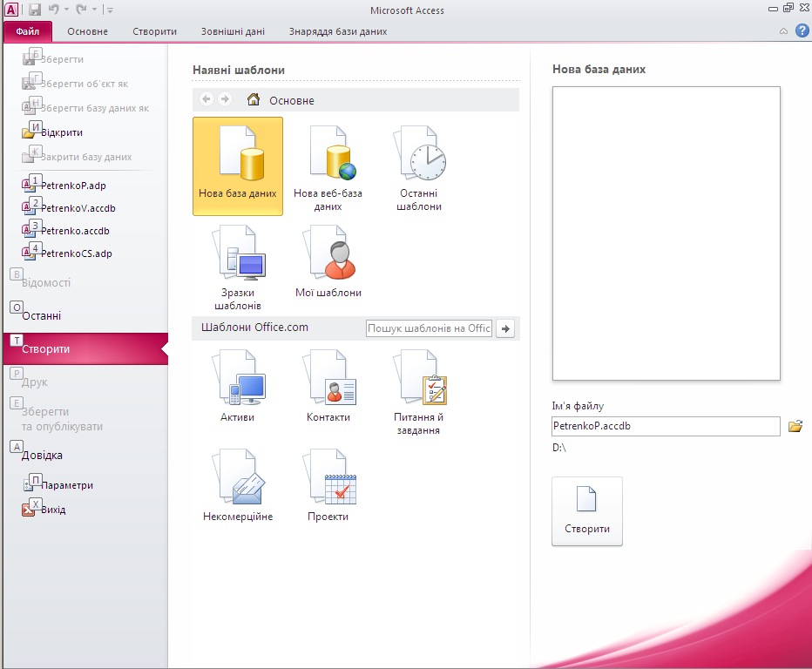Open the Quick Access Toolbar customize dropdown
The image size is (812, 669).
coord(110,10)
